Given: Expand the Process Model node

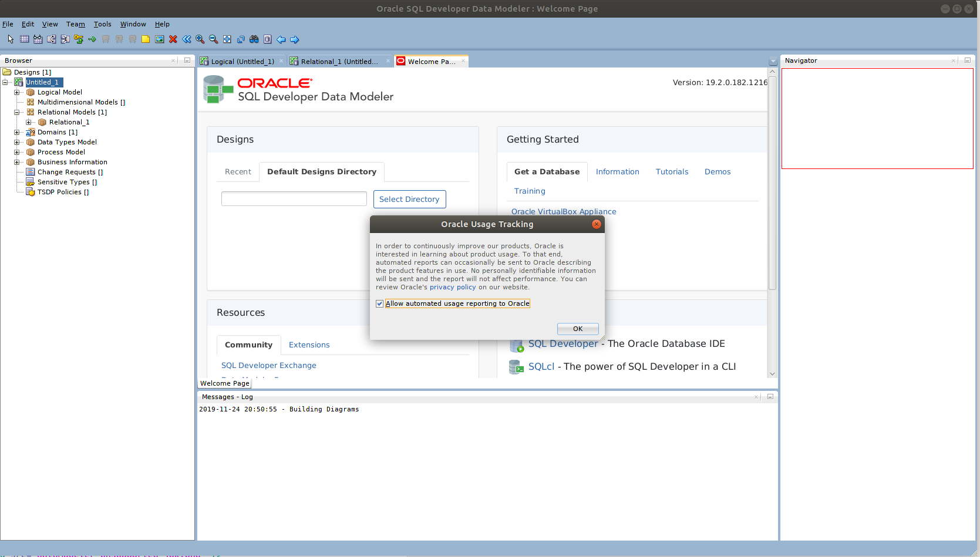Looking at the screenshot, I should click(17, 152).
